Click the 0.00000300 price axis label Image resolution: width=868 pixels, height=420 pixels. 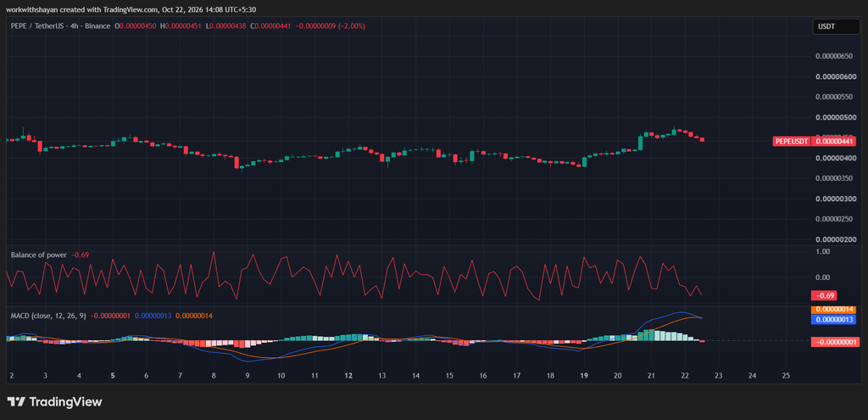coord(835,199)
